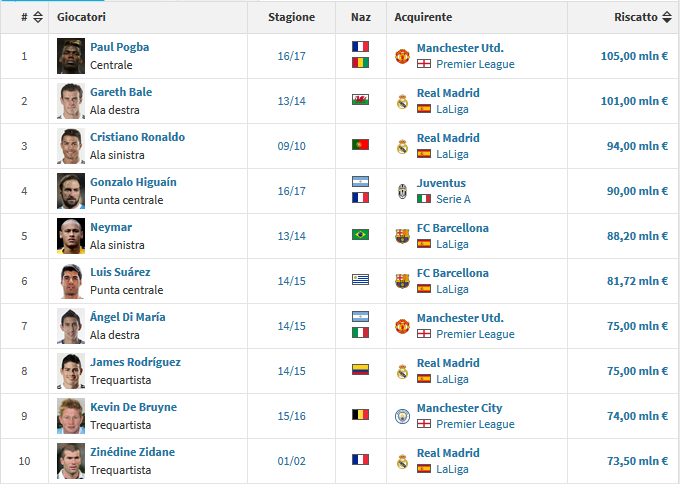Click Brazil flag in Neymar row
680x484 pixels.
coord(360,236)
